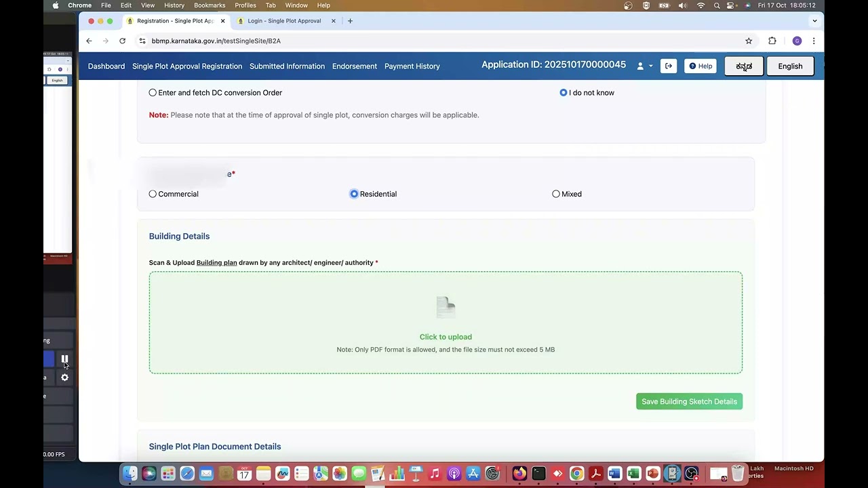Viewport: 868px width, 488px height.
Task: Switch language to English
Action: pyautogui.click(x=790, y=66)
